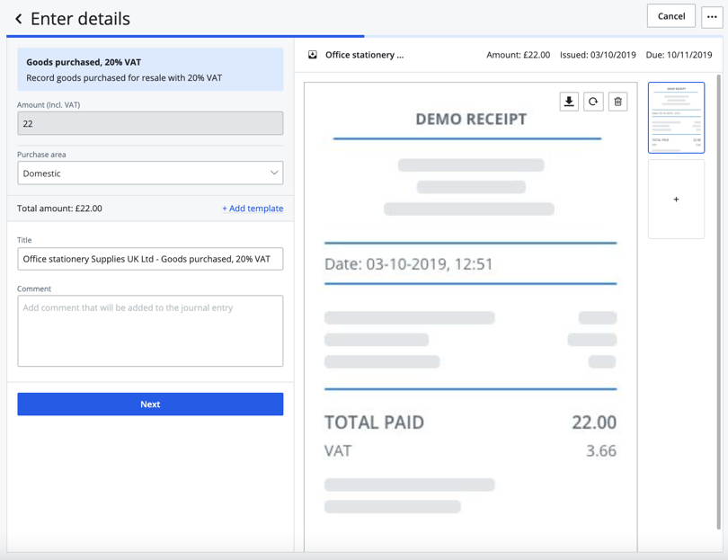The height and width of the screenshot is (560, 728).
Task: Select the highlighted receipt thumbnail
Action: (676, 118)
